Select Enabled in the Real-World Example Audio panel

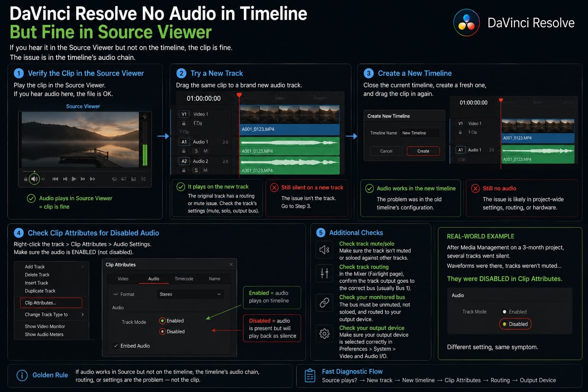[505, 312]
